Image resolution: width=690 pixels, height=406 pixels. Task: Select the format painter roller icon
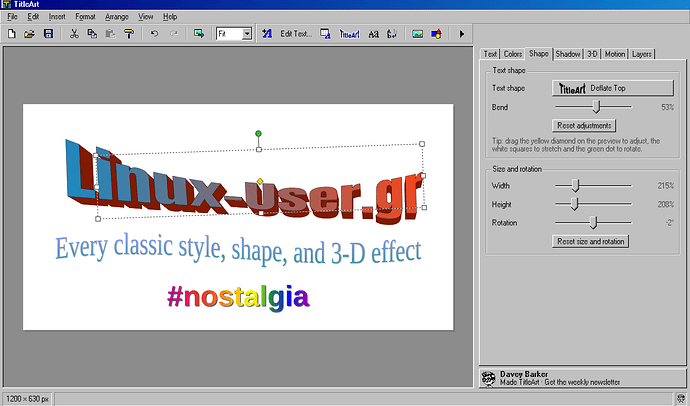coord(129,34)
